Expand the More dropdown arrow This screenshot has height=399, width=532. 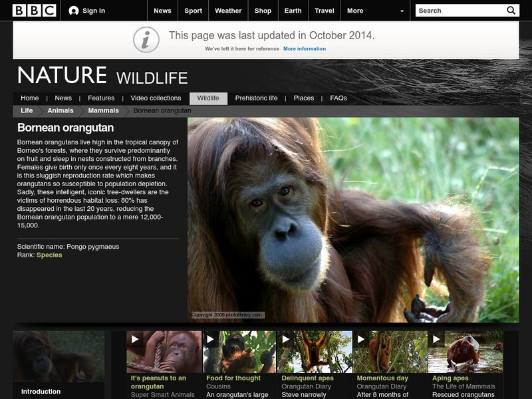coord(402,11)
